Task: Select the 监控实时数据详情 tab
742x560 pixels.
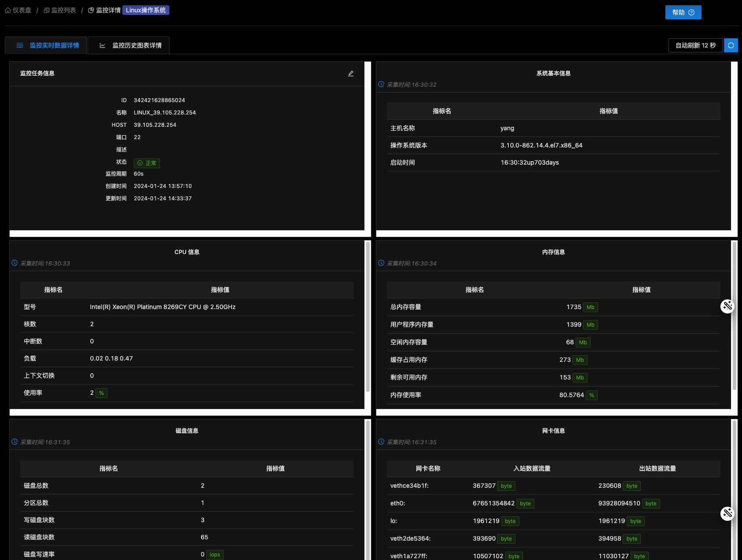Action: pos(48,45)
